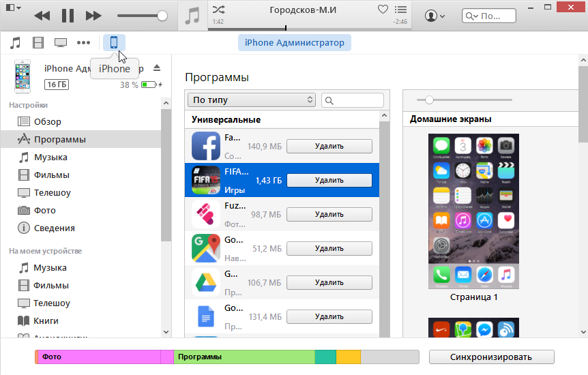Click the three dots More icon

point(83,43)
